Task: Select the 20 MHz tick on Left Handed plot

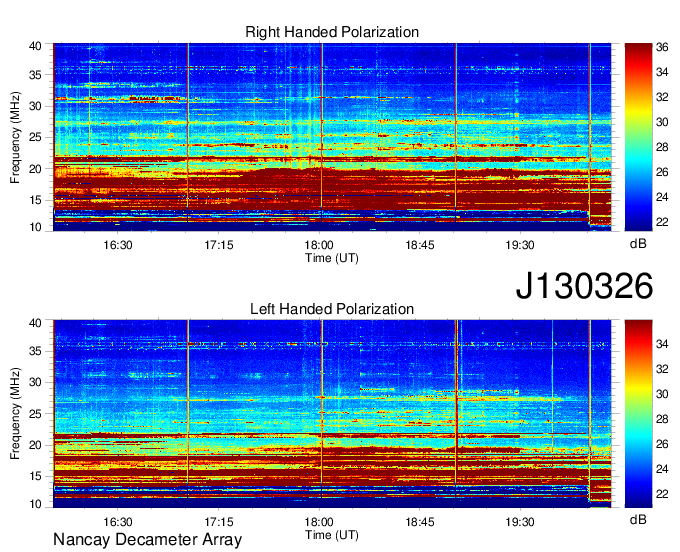Action: (x=35, y=446)
